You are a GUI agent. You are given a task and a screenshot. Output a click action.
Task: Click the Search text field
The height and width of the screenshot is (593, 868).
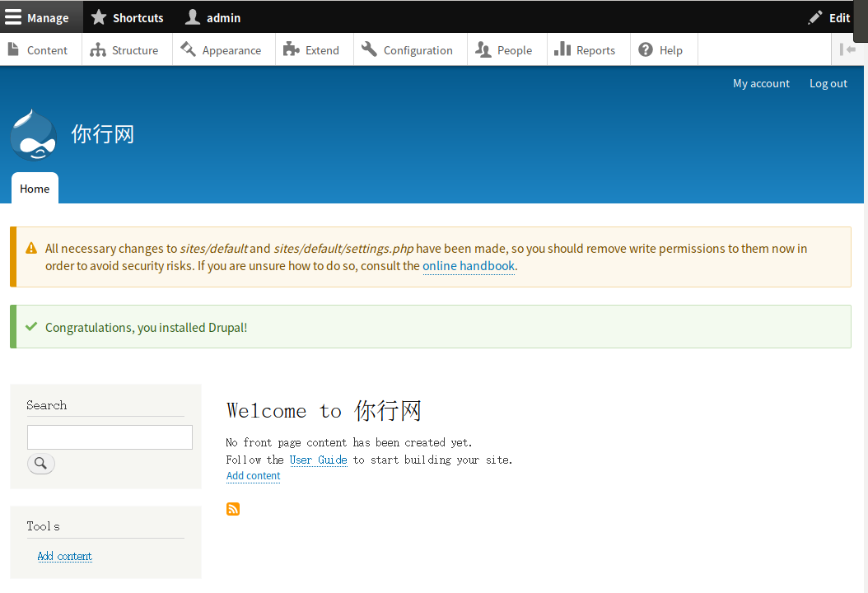(x=110, y=437)
